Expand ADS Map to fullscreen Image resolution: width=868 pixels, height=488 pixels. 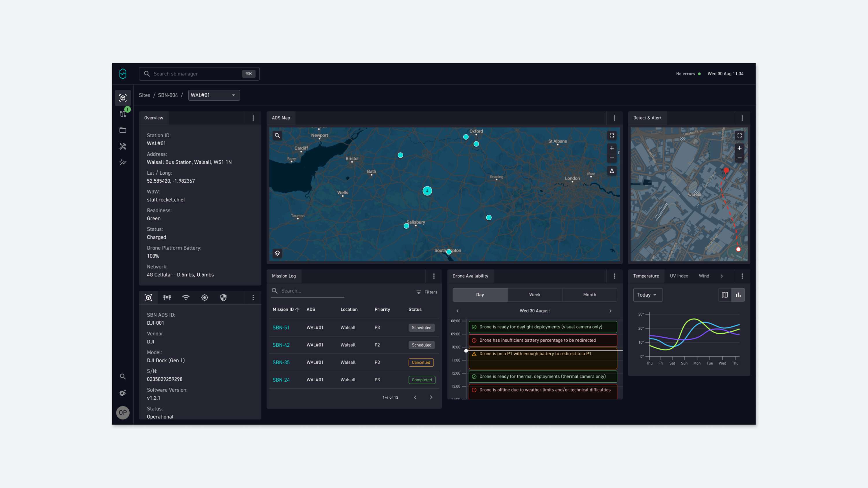coord(612,135)
